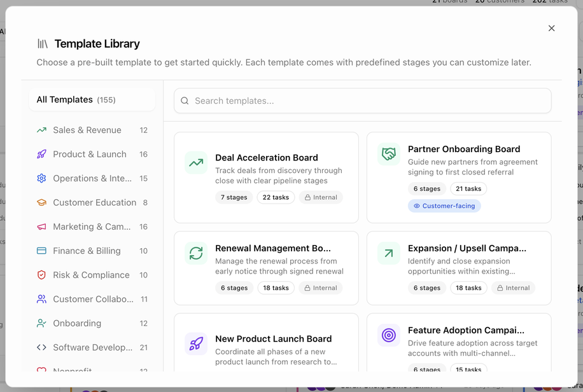Click the Customer Collabo... people icon
Viewport: 583px width, 392px height.
tap(41, 299)
